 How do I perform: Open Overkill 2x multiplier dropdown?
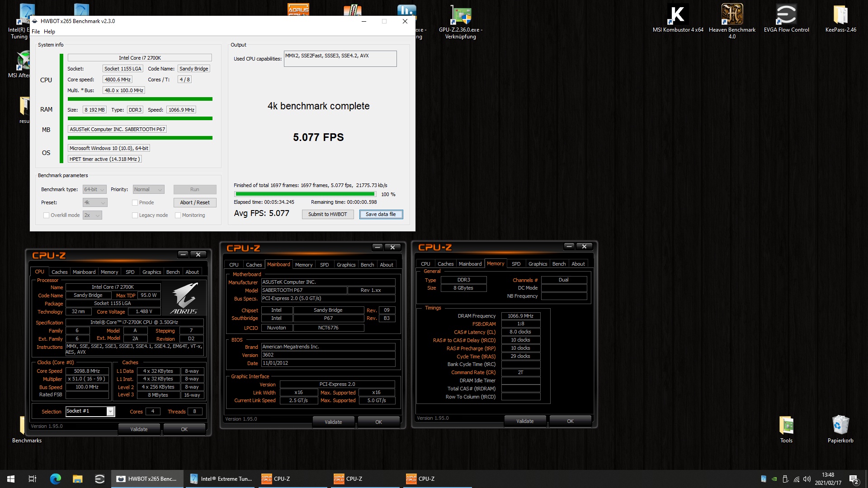(x=92, y=216)
